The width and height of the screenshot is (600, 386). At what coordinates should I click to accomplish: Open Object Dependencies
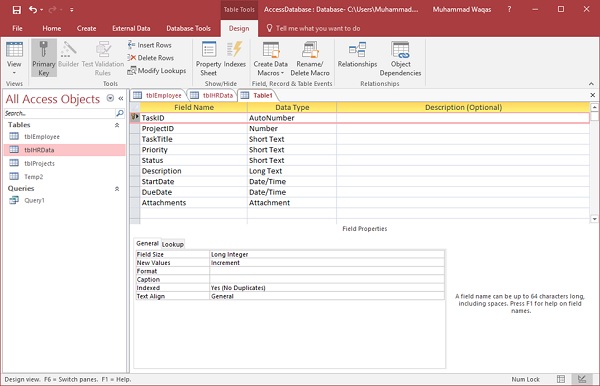400,58
